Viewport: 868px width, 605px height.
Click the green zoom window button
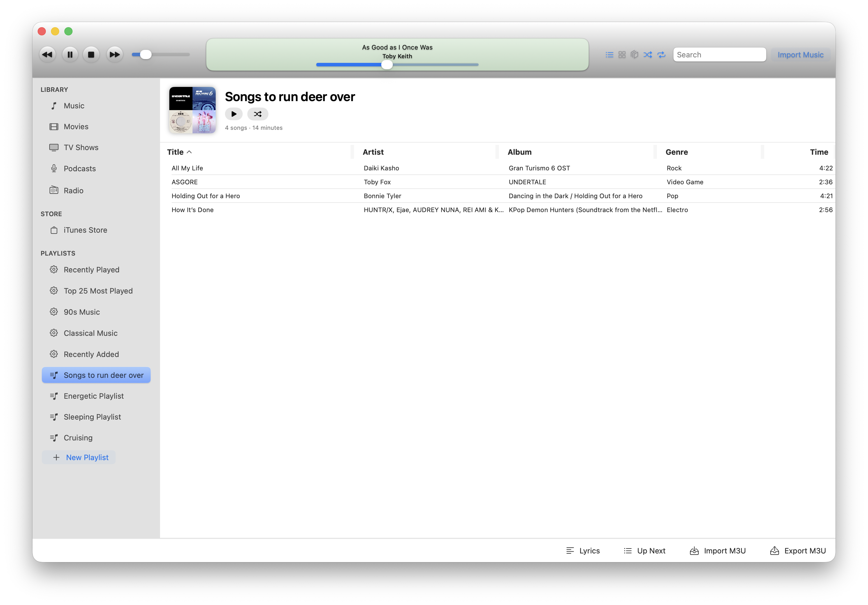click(68, 31)
